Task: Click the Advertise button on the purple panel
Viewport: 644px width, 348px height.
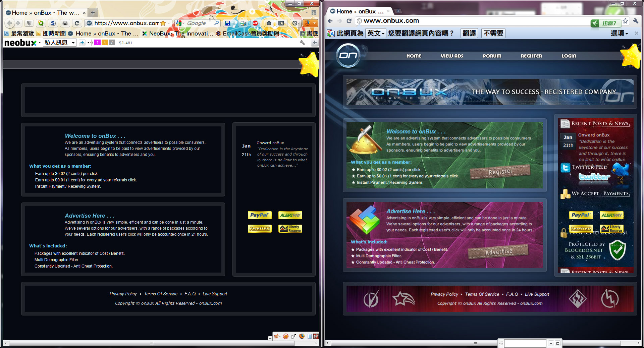Action: [498, 251]
